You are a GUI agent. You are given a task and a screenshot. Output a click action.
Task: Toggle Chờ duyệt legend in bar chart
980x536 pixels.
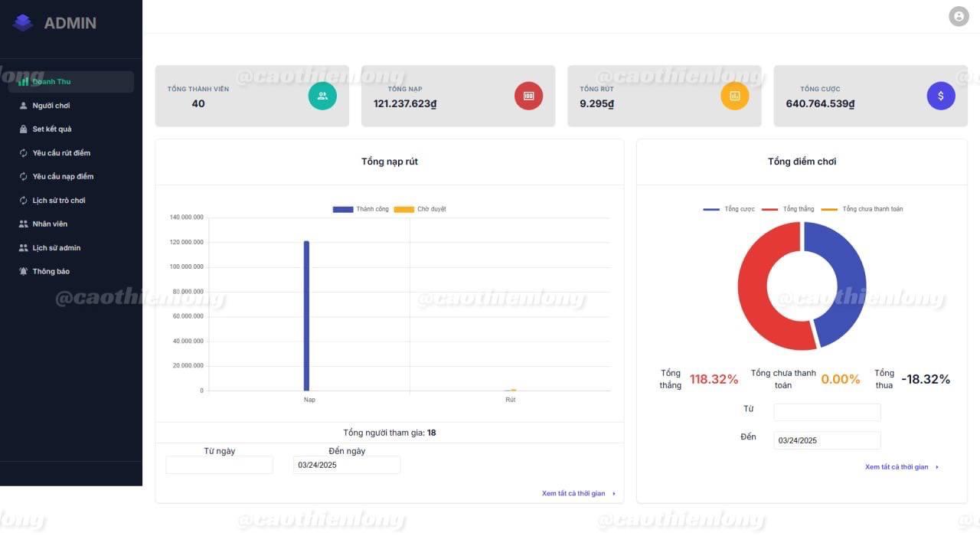[420, 209]
